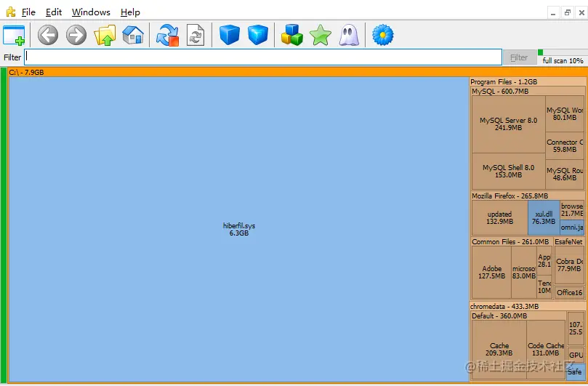The height and width of the screenshot is (386, 588).
Task: Click the second lighter blue cube icon
Action: (x=258, y=35)
